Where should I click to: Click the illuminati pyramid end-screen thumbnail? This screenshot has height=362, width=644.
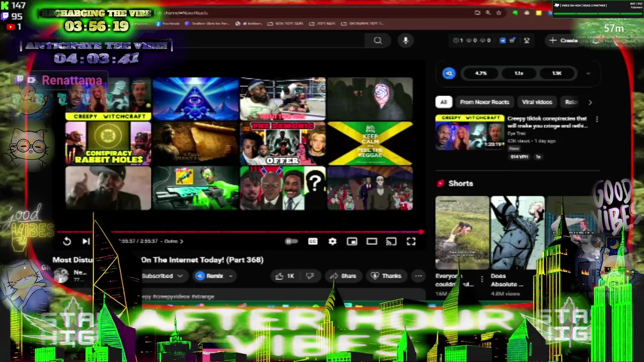click(x=196, y=99)
